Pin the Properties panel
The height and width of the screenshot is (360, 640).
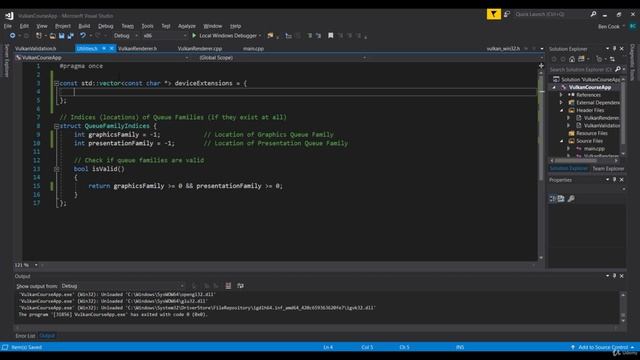(614, 180)
